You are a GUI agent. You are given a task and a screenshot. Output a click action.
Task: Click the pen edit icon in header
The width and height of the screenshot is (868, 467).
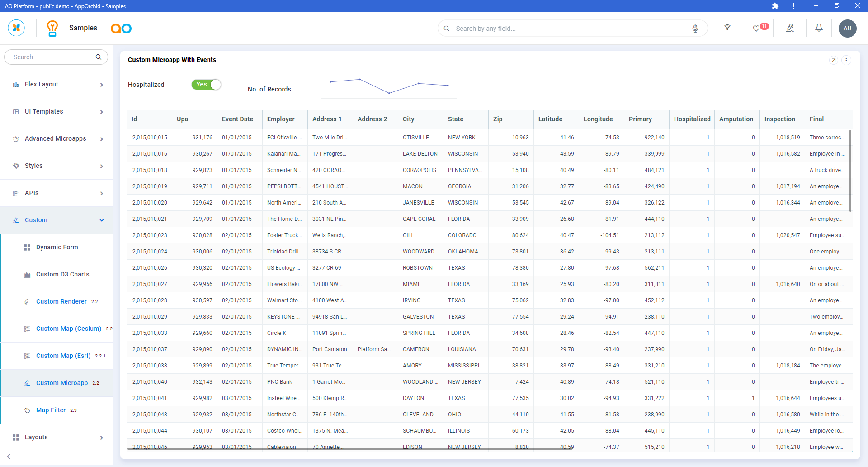tap(790, 28)
